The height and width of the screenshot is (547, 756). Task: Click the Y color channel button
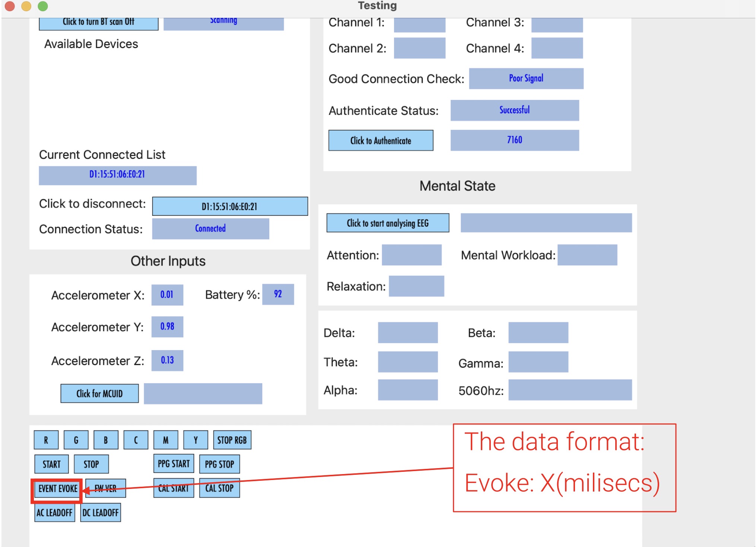click(x=195, y=439)
